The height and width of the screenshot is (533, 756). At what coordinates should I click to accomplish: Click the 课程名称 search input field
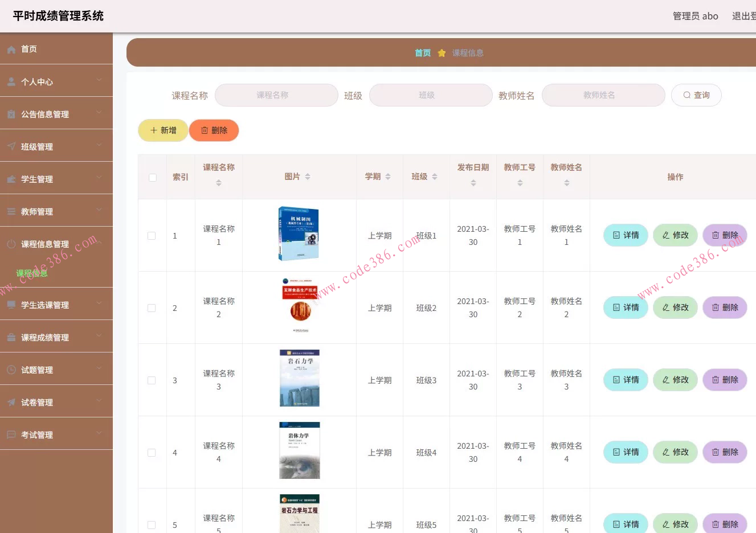point(276,95)
